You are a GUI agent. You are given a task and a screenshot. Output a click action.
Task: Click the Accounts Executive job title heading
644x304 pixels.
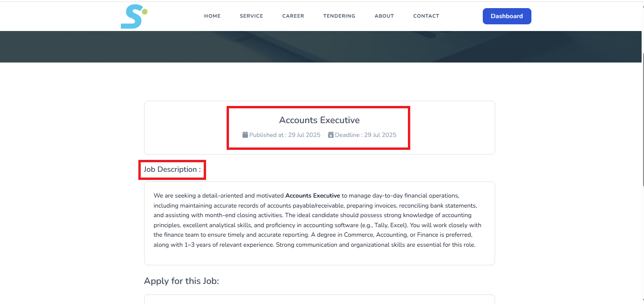pos(319,120)
